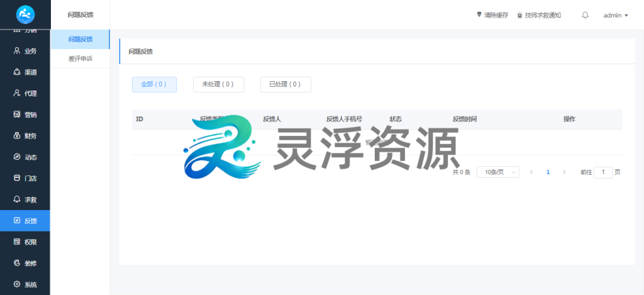Viewport: 644px width, 295px height.
Task: Click the 反馈人 column header
Action: (x=272, y=119)
